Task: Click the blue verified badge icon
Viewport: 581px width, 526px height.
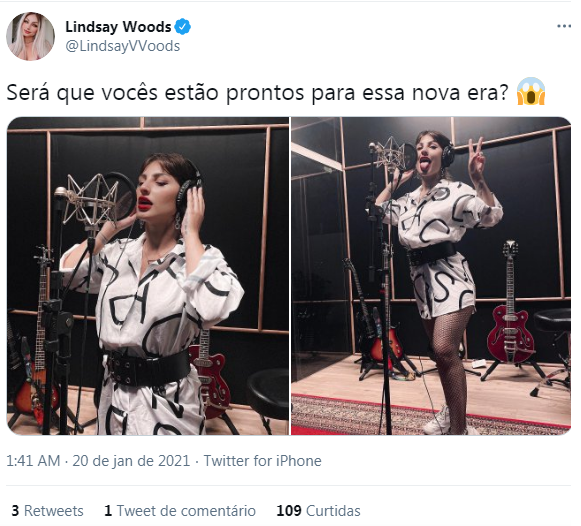Action: [x=182, y=27]
